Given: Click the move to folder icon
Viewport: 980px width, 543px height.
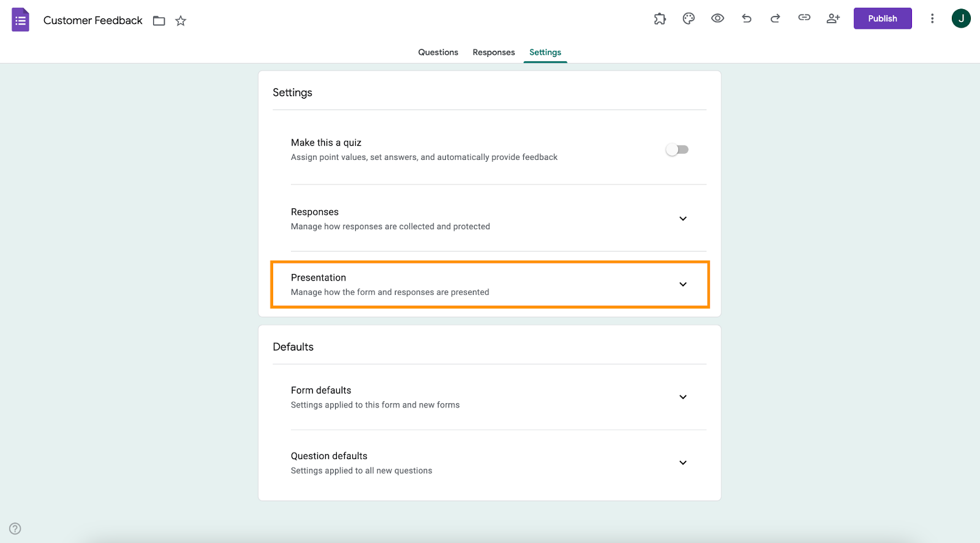Looking at the screenshot, I should point(159,21).
